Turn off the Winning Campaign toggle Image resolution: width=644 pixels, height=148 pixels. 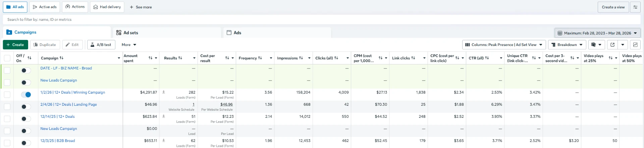(26, 95)
